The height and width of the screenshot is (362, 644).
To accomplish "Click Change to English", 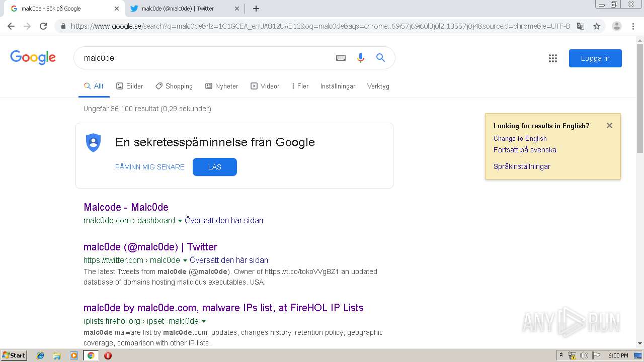I will tap(520, 138).
